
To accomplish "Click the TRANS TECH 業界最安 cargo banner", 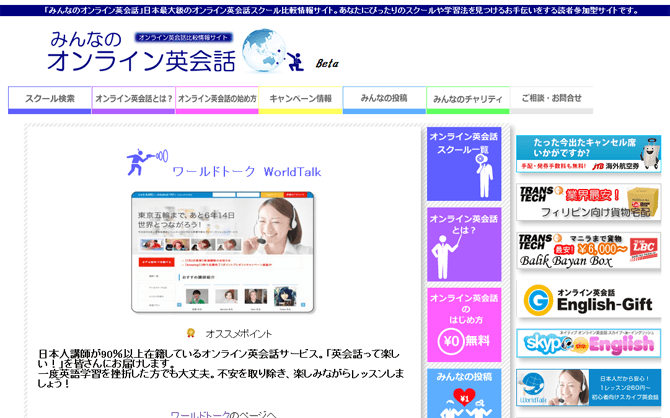I will 588,202.
